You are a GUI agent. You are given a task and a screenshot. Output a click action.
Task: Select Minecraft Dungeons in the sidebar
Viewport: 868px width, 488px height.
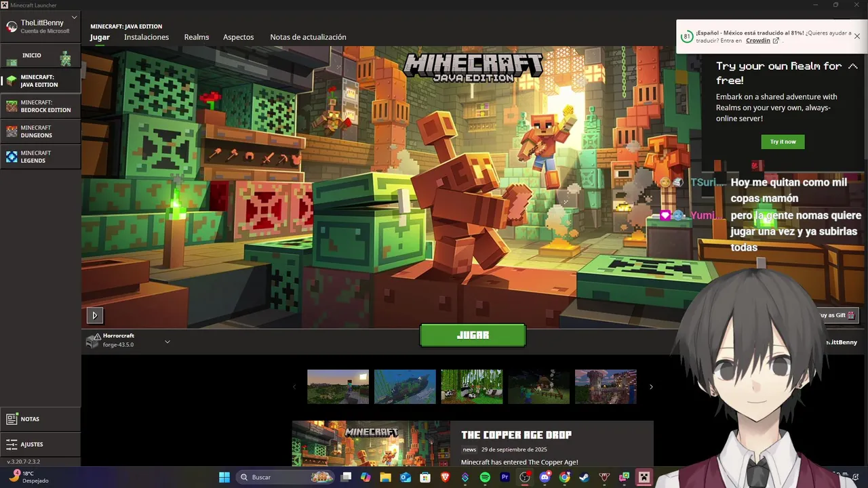pyautogui.click(x=41, y=131)
